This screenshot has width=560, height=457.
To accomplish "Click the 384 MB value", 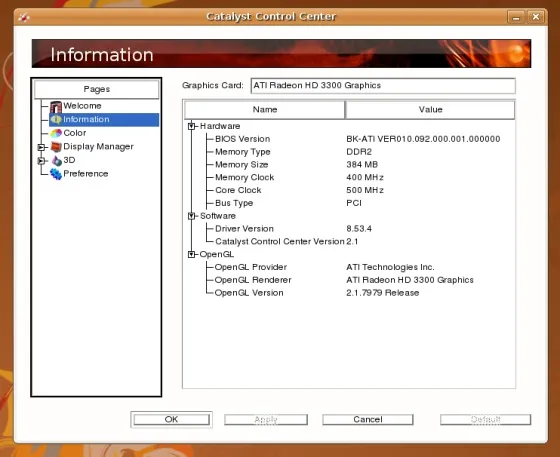I will click(362, 165).
